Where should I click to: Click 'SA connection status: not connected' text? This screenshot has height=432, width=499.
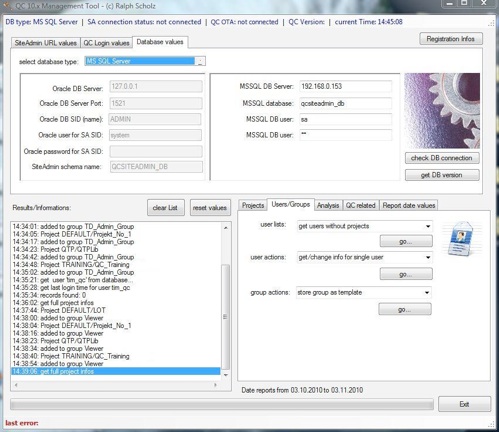(x=144, y=22)
